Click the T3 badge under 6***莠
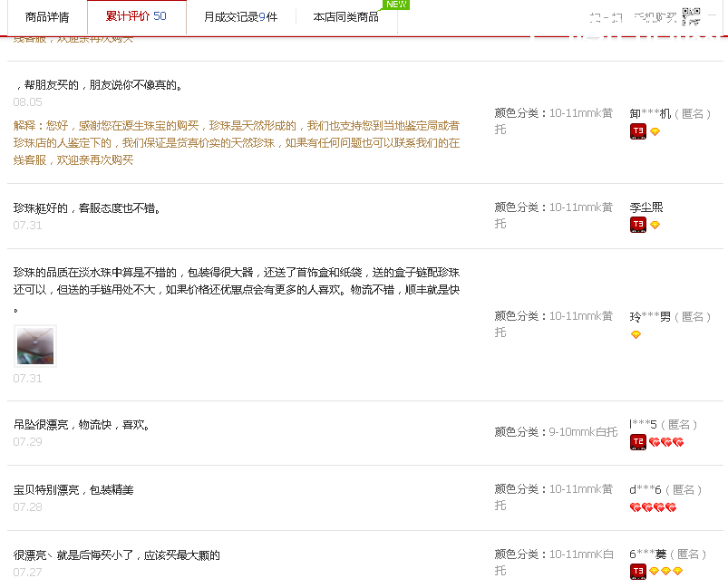Screen dimensions: 728x588 (638, 571)
